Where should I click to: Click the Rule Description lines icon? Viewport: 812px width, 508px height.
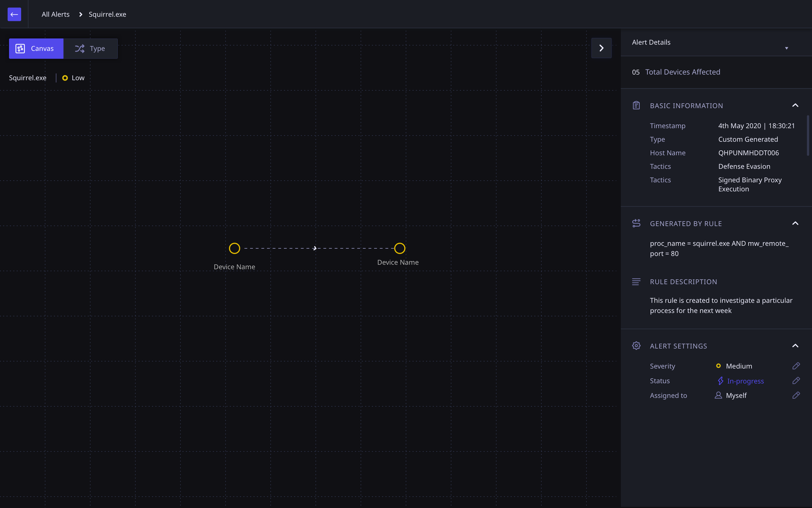pos(636,282)
